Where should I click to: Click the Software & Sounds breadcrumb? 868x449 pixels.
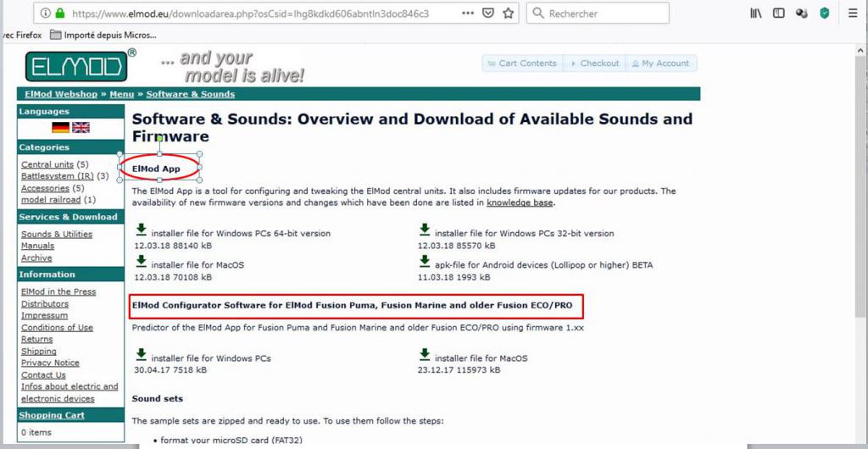191,94
